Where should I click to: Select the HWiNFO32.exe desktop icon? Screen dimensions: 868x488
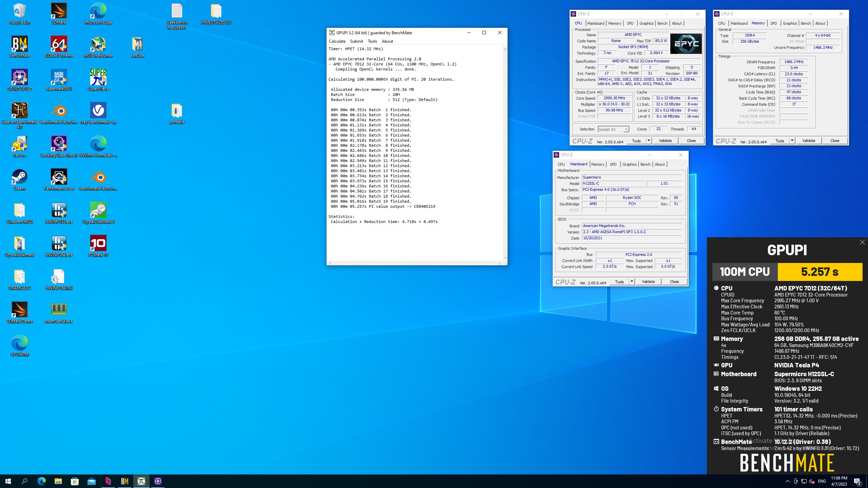tap(59, 213)
